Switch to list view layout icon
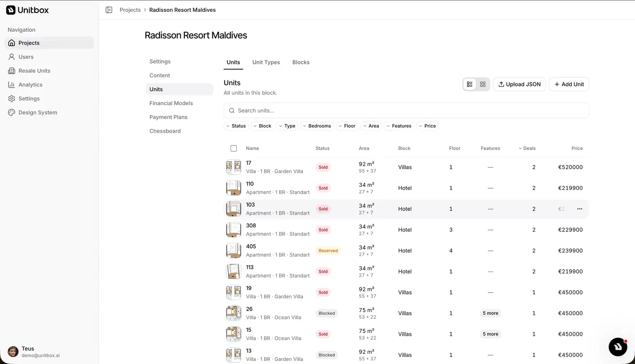The width and height of the screenshot is (635, 364). pos(470,84)
